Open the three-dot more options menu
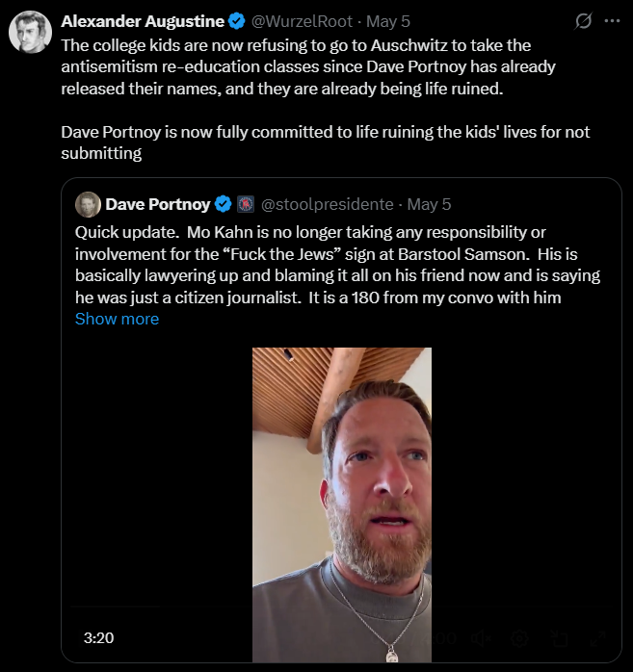 [612, 20]
